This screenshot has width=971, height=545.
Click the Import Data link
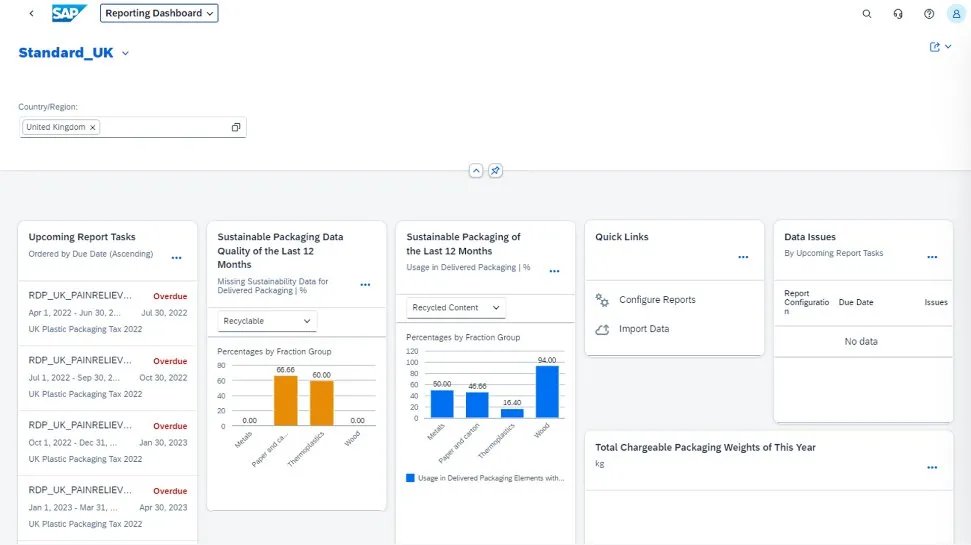coord(643,329)
